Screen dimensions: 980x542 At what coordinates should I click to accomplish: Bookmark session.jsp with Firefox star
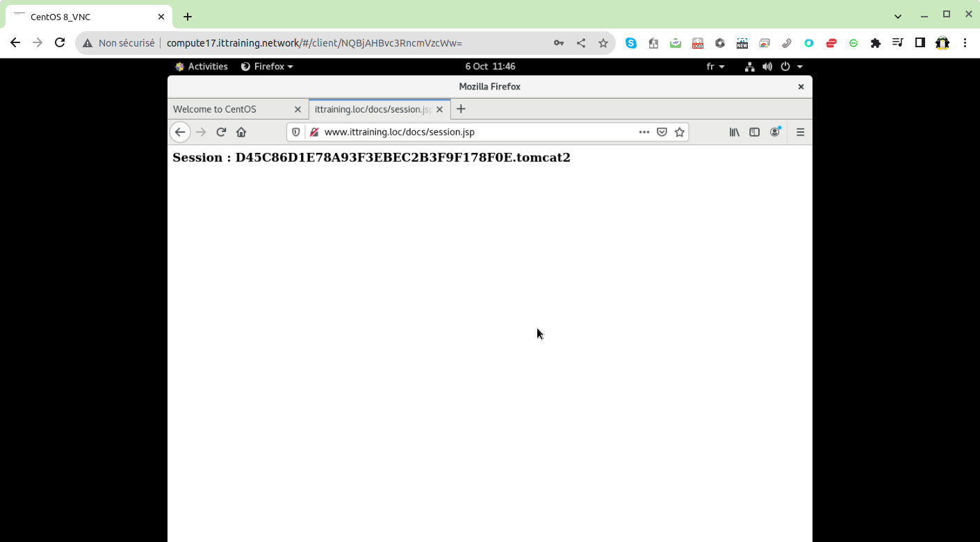click(680, 132)
